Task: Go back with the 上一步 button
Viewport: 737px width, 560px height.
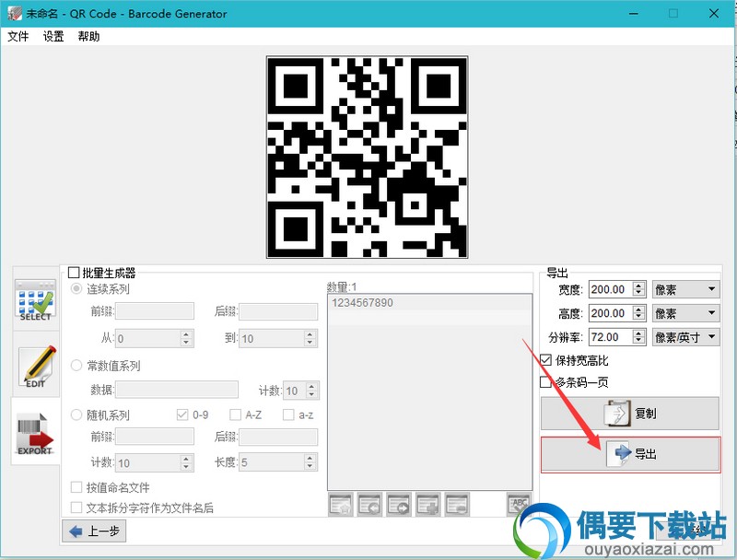Action: pos(94,531)
